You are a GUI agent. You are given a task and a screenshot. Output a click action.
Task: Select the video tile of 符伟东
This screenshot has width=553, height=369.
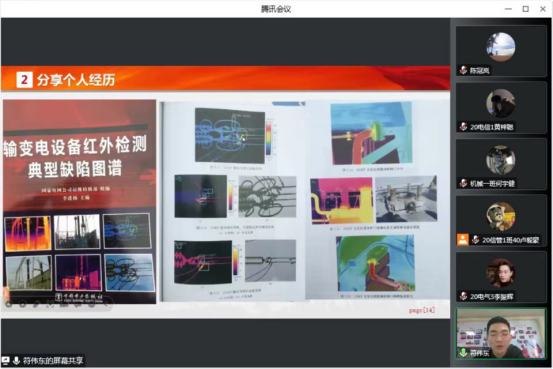501,334
